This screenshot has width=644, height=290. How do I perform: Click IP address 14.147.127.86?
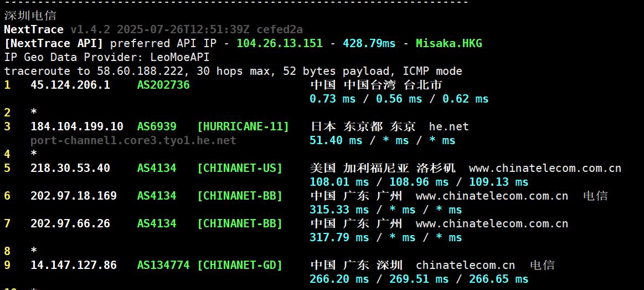point(74,265)
